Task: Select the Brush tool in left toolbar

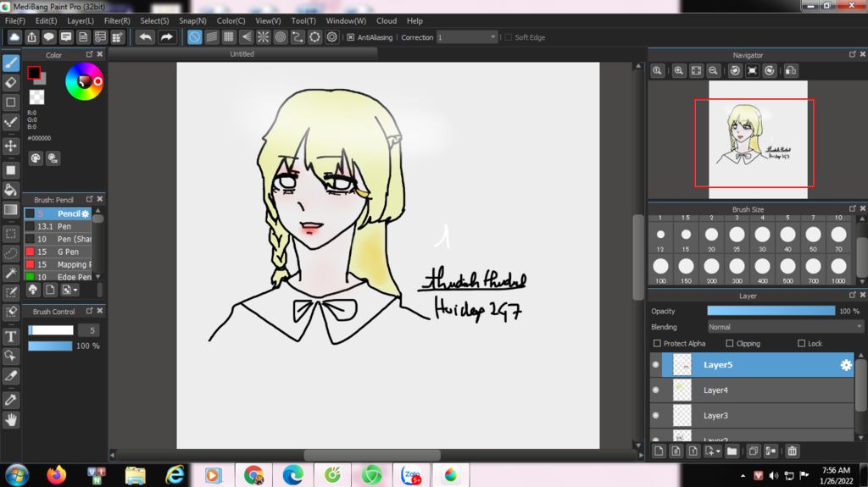Action: click(11, 63)
